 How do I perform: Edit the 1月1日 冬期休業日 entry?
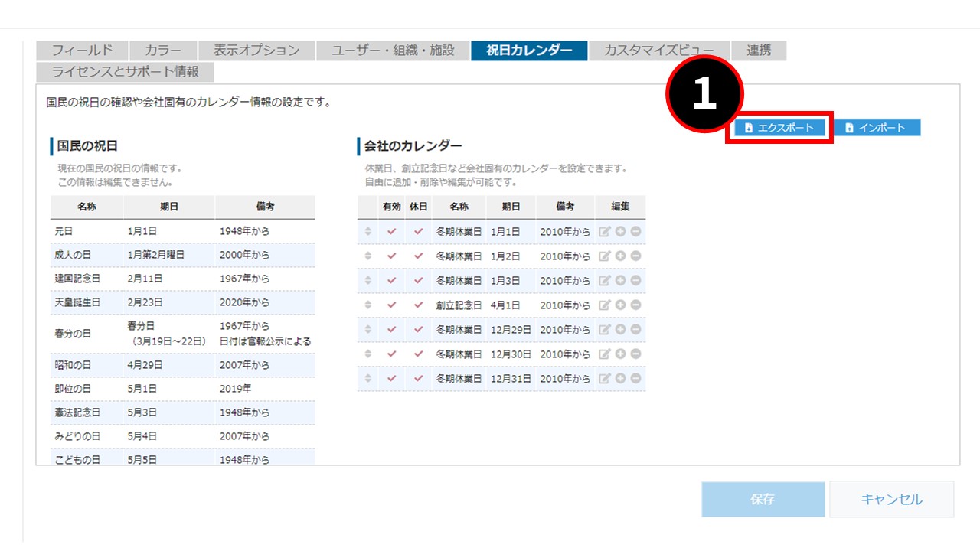pyautogui.click(x=605, y=232)
